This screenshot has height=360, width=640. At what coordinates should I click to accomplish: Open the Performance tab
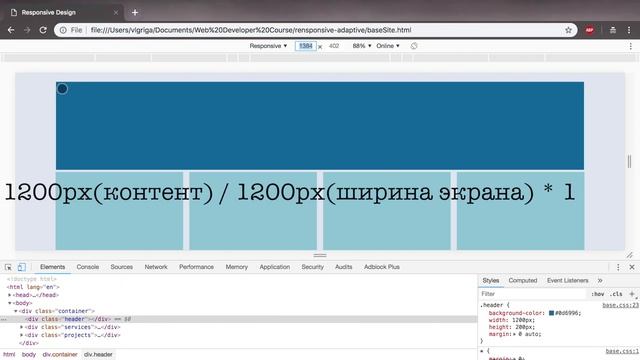[196, 267]
